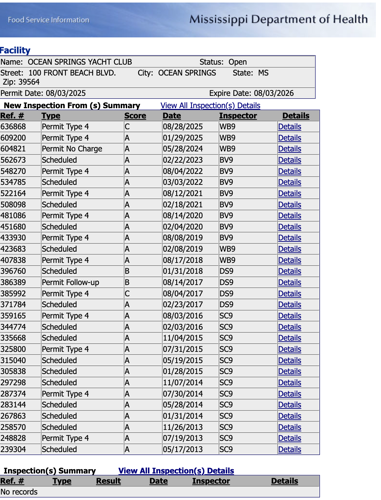Open Details link for inspection 433930
The height and width of the screenshot is (500, 381).
click(289, 238)
